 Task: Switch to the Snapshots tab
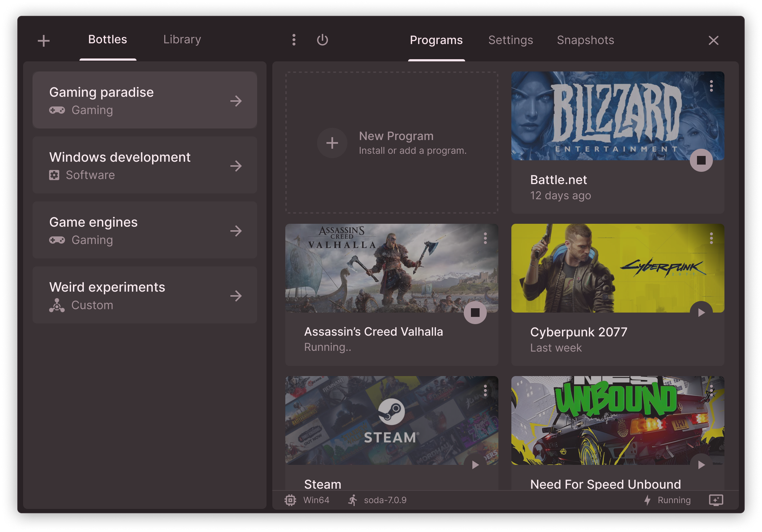[585, 40]
